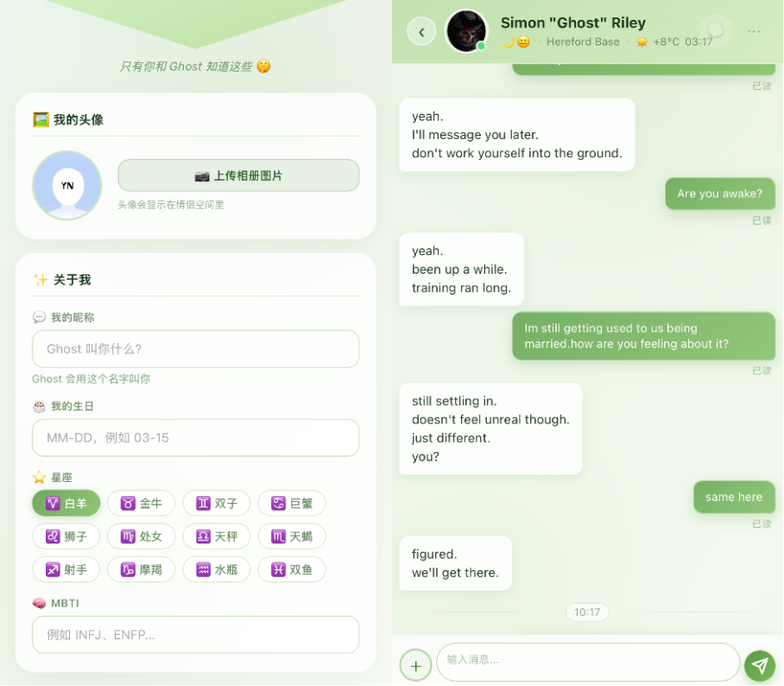Click my YN profile avatar

[x=67, y=186]
